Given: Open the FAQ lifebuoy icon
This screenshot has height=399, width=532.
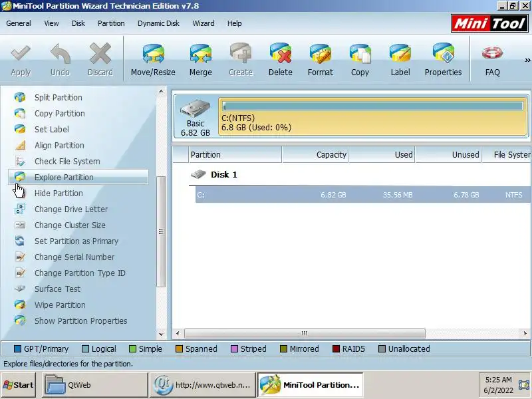Looking at the screenshot, I should click(x=492, y=53).
